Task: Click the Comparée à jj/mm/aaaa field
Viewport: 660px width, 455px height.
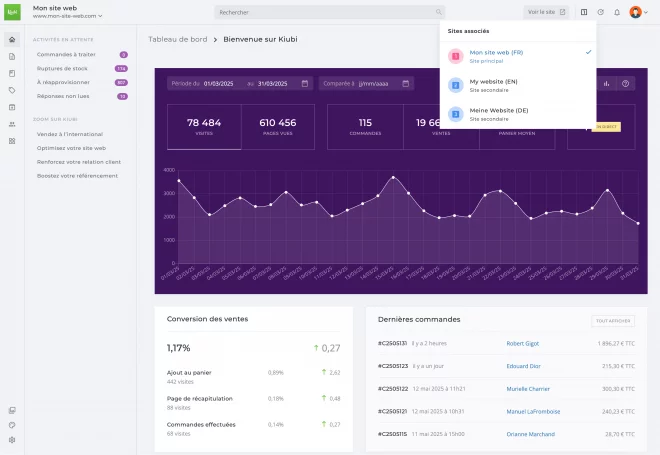Action: pyautogui.click(x=366, y=83)
